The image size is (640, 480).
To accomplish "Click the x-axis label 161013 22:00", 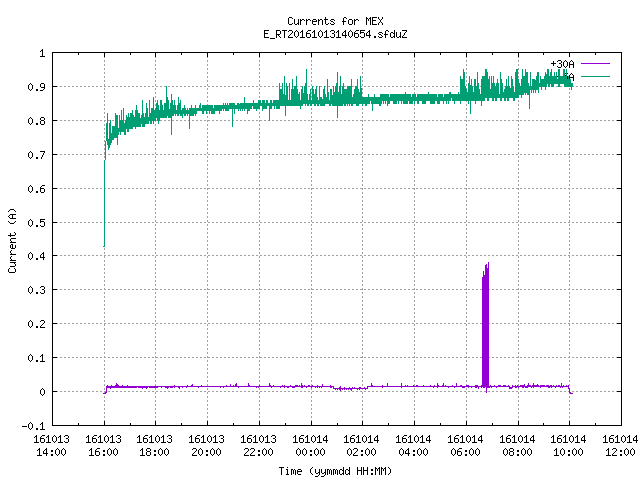I will click(x=258, y=446).
